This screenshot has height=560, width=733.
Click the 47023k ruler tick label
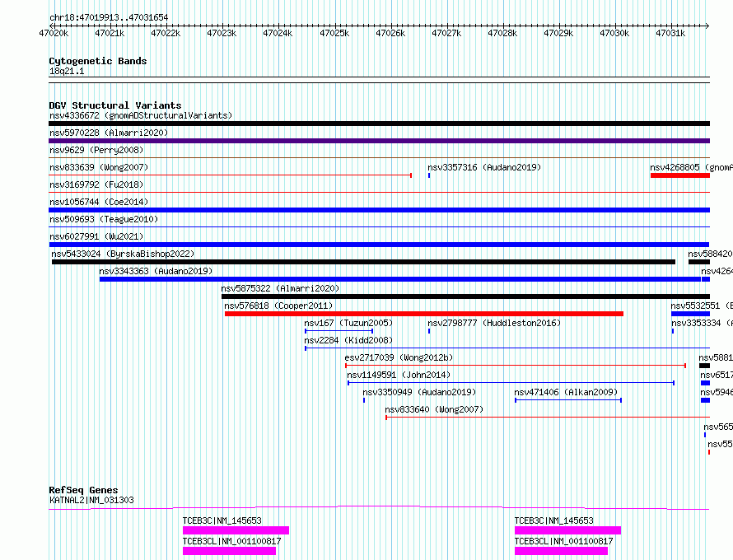pos(222,33)
